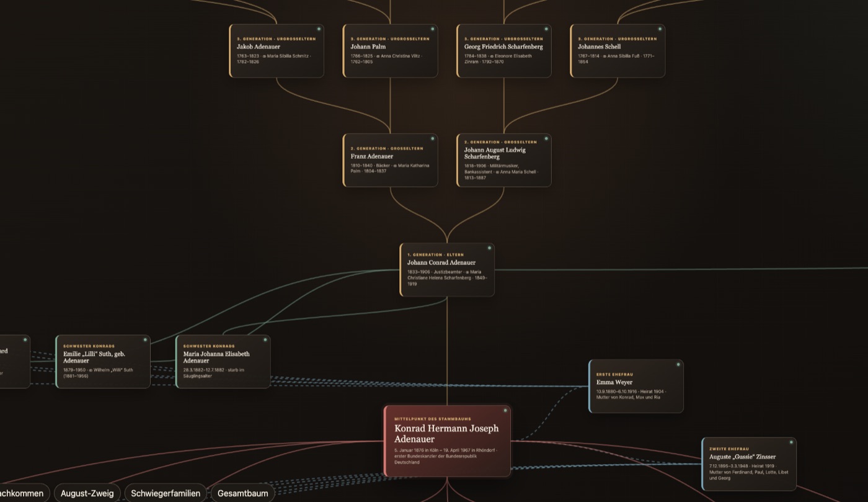This screenshot has height=502, width=868.
Task: Click the dot on Maria Johanna Elisabeth's card
Action: click(x=265, y=340)
